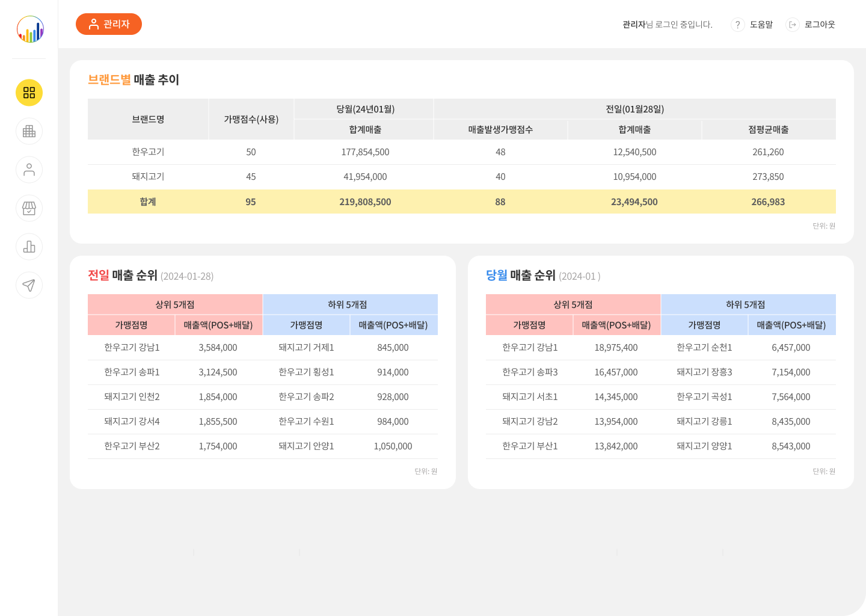This screenshot has width=866, height=616.
Task: Select 한우고기 순천1 in 당월 ranking
Action: (x=704, y=348)
